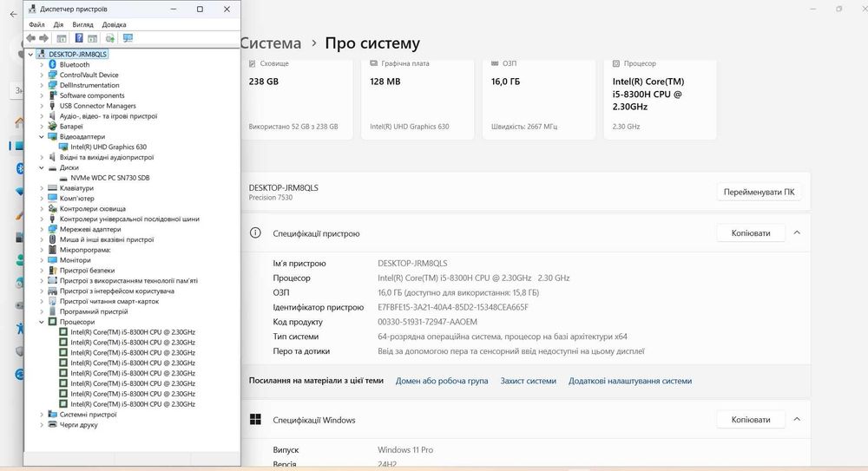
Task: Select the Intel(R) UHD Graphics 630 device
Action: pos(108,147)
